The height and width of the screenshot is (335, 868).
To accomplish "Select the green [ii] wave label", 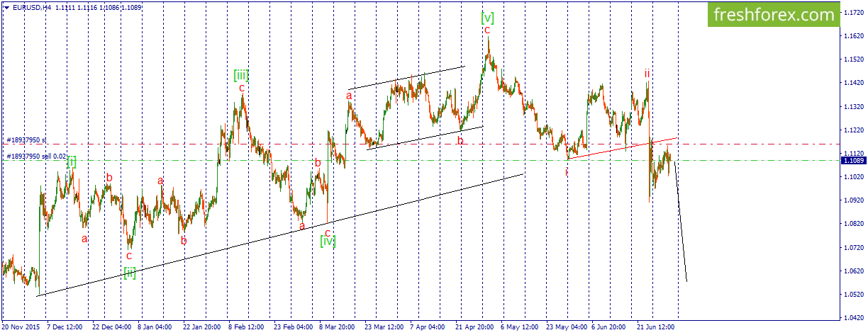I will pyautogui.click(x=130, y=273).
